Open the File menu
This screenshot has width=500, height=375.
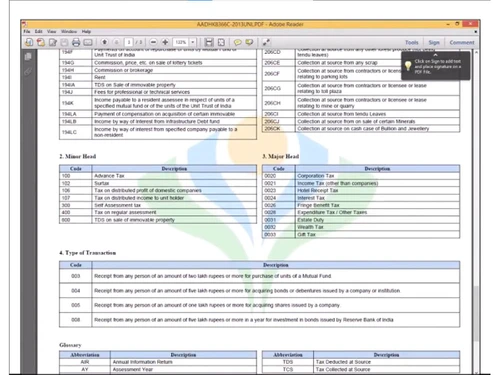coord(27,32)
